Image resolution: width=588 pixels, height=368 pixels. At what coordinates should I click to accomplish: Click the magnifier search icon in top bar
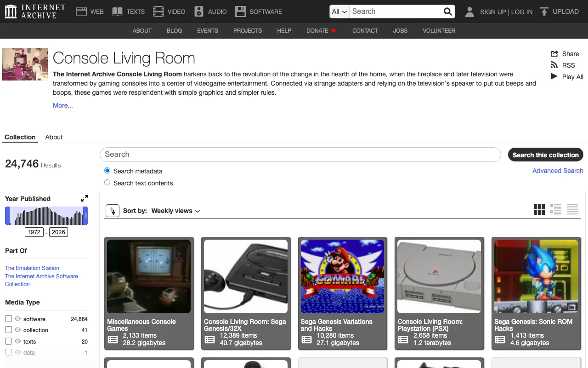tap(448, 11)
